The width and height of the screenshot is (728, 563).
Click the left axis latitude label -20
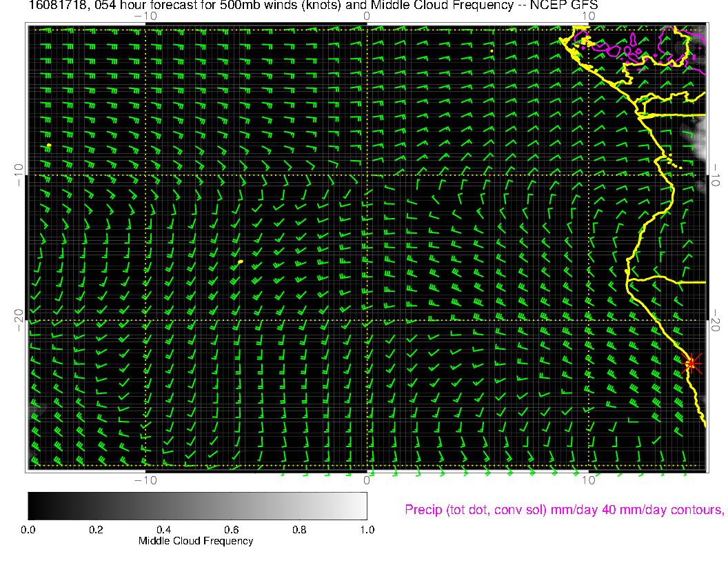[x=19, y=320]
